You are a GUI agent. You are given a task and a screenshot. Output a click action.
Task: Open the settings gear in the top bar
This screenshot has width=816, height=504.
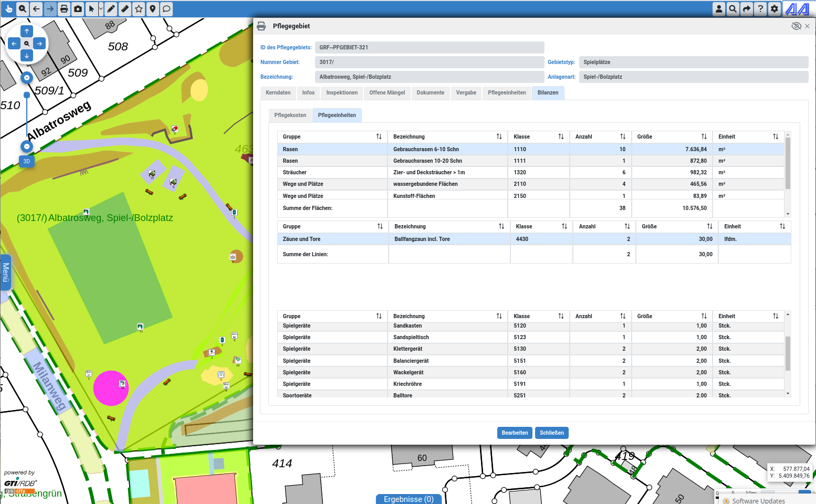coord(774,9)
